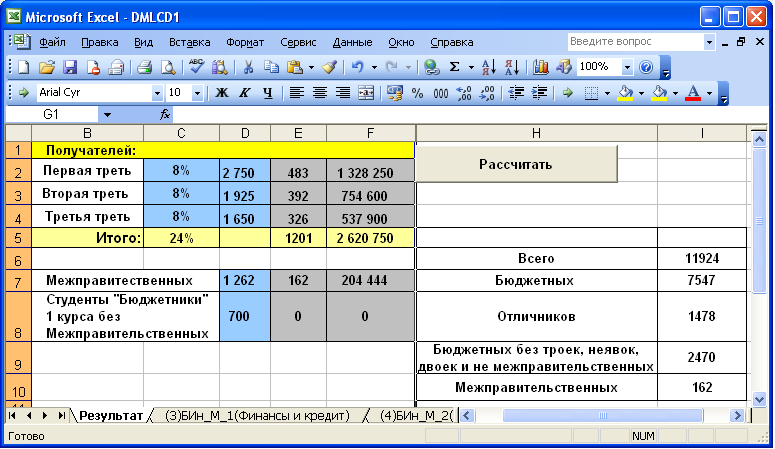The height and width of the screenshot is (449, 775).
Task: Toggle Bold formatting button
Action: pyautogui.click(x=221, y=93)
